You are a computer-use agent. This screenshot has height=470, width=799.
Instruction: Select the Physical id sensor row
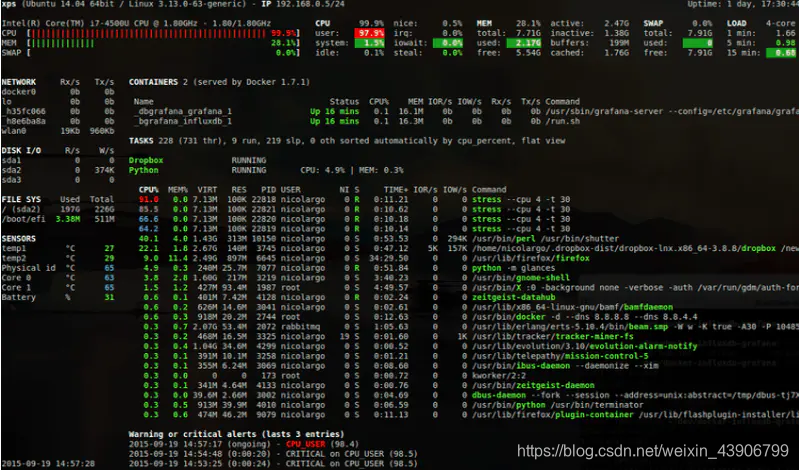pos(58,268)
